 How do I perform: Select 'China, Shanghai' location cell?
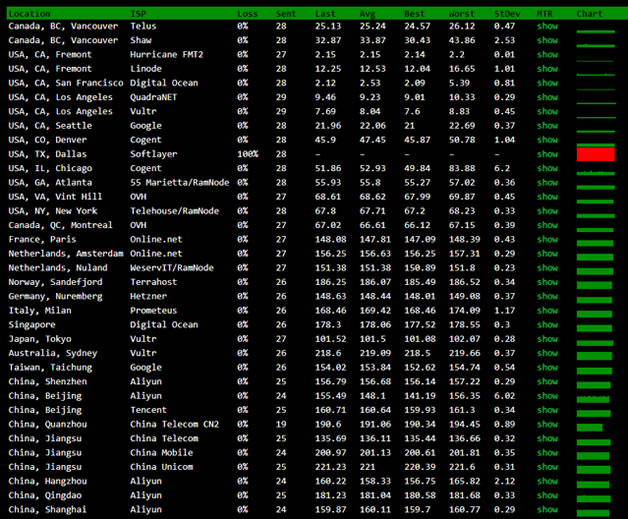pos(48,510)
